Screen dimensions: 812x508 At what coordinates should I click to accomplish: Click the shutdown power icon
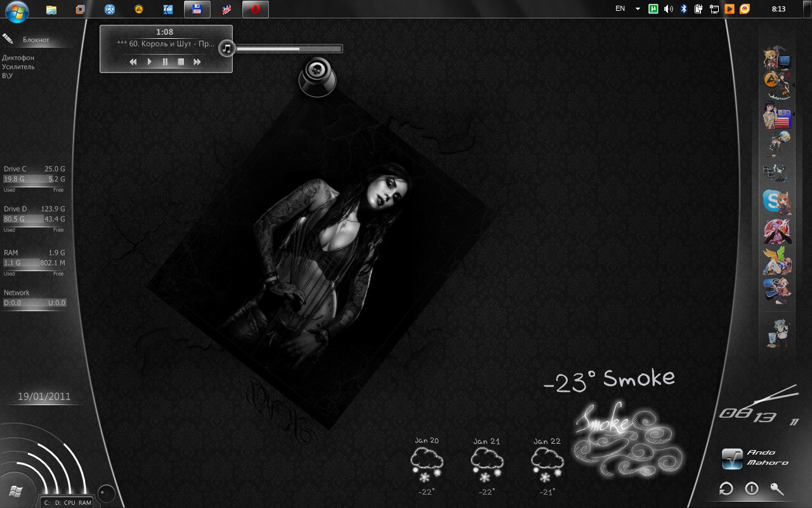752,488
